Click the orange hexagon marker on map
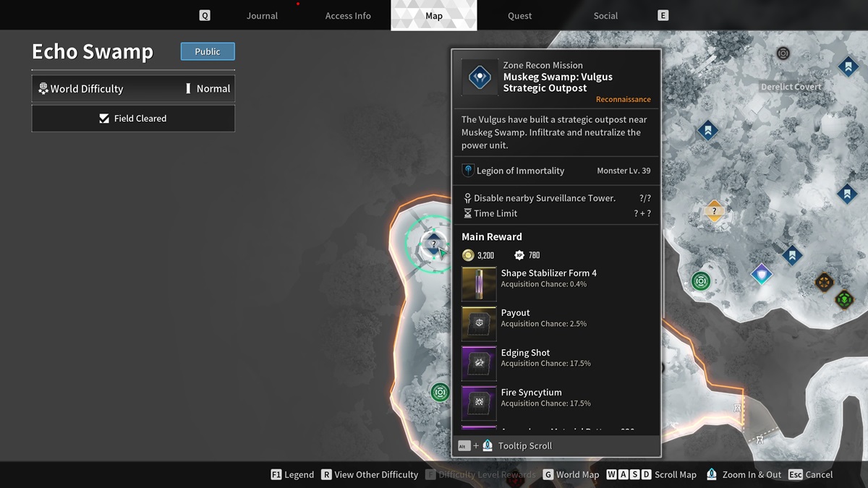868x488 pixels. [824, 281]
